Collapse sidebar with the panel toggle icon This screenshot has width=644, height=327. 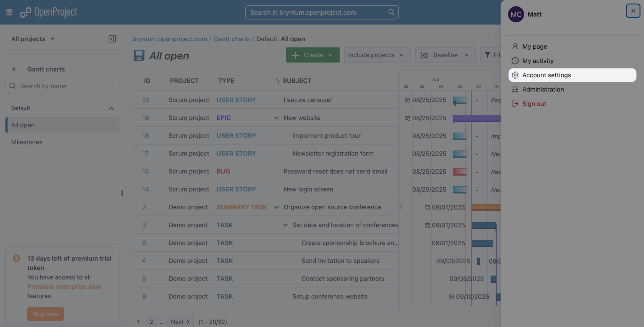pos(112,39)
